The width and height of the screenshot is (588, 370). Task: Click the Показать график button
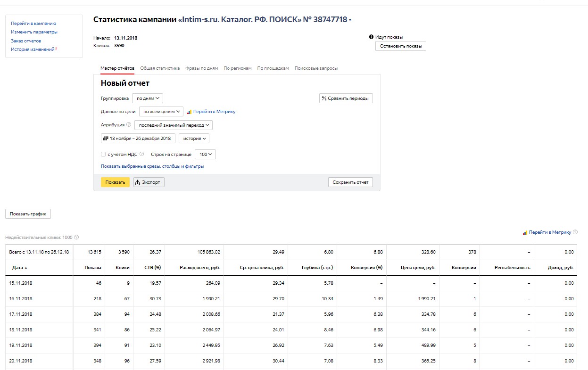28,214
